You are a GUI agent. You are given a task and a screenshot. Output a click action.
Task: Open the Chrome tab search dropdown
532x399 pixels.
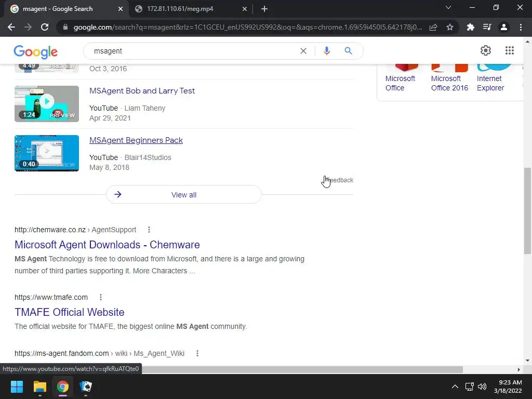pyautogui.click(x=448, y=7)
